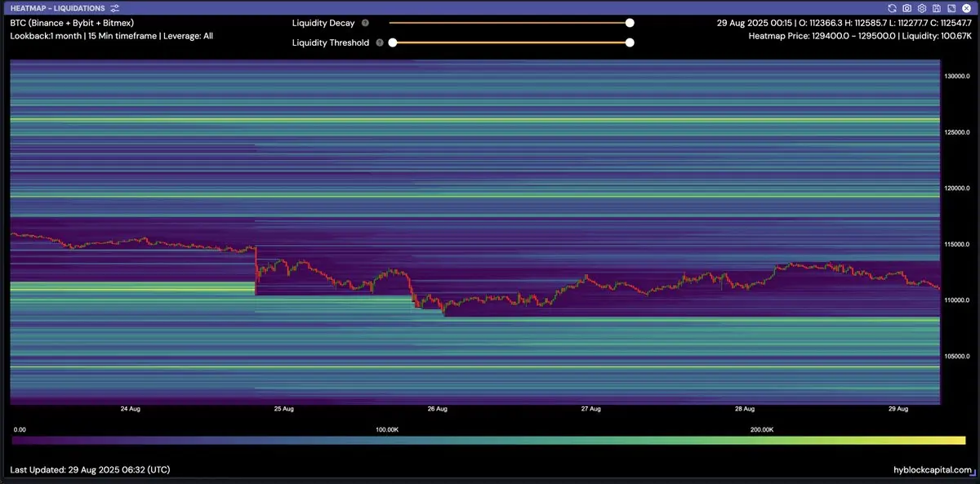Click the 125000.0 price axis label

click(956, 132)
